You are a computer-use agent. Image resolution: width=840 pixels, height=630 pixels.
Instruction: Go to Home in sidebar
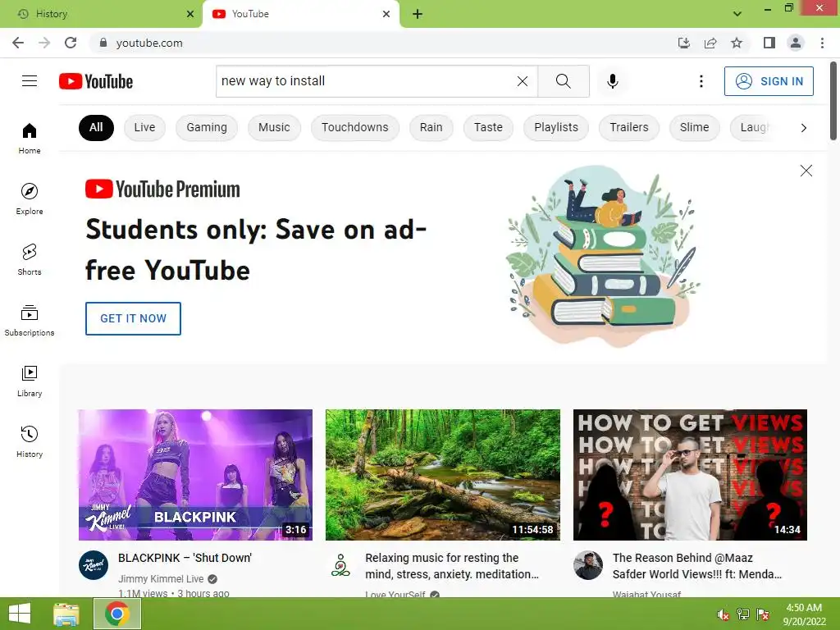30,139
